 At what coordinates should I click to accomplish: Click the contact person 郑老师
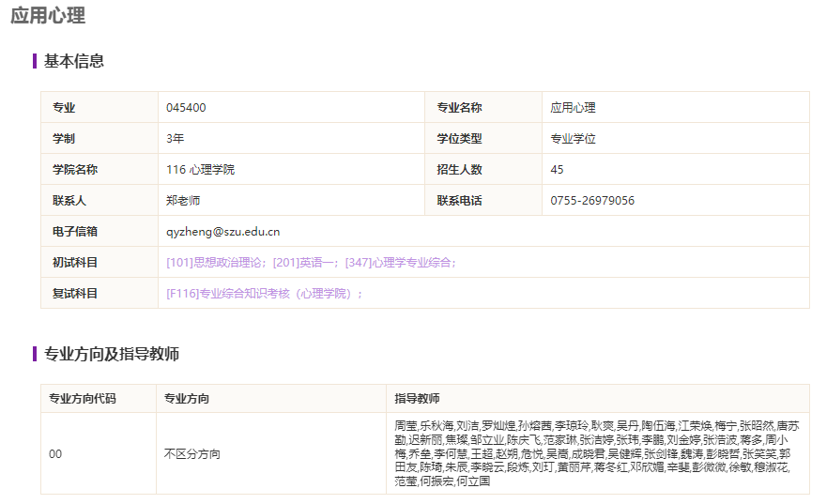click(183, 201)
